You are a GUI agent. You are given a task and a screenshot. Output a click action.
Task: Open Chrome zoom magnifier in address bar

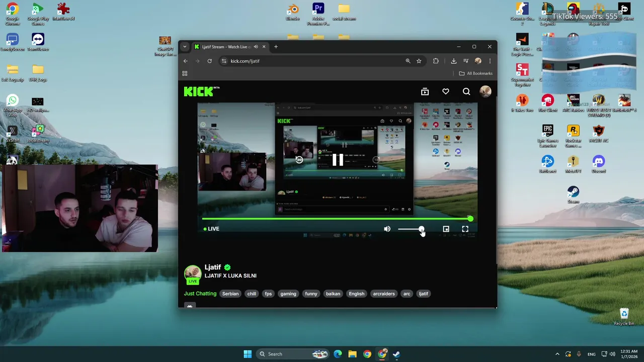(408, 61)
